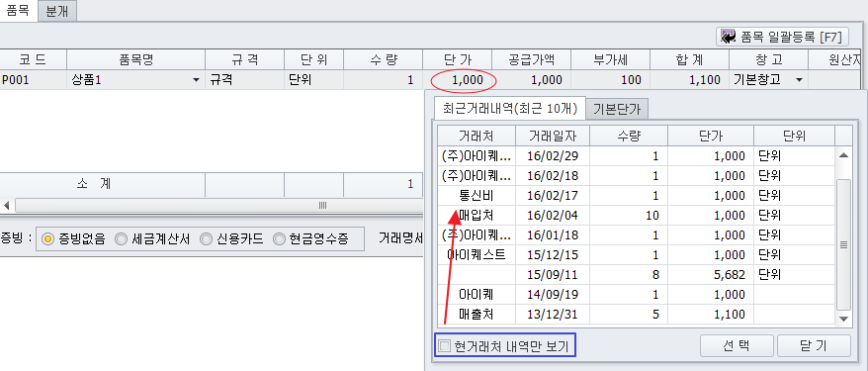This screenshot has width=868, height=371.
Task: Click the 부가세 column header
Action: point(610,59)
